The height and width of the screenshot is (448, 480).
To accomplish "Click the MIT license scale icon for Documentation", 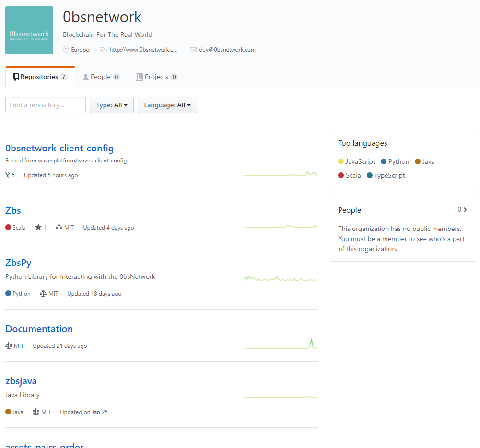I will click(9, 345).
